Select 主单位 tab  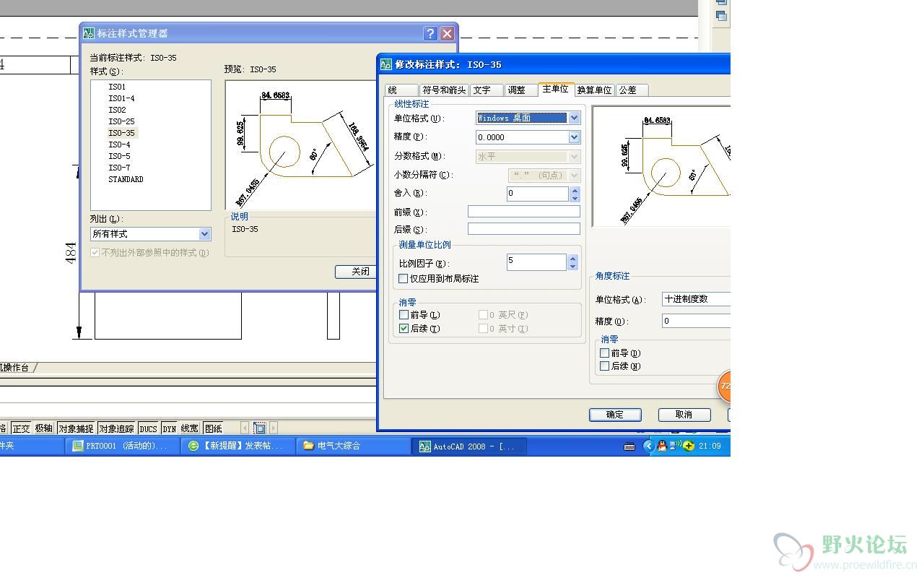coord(556,89)
